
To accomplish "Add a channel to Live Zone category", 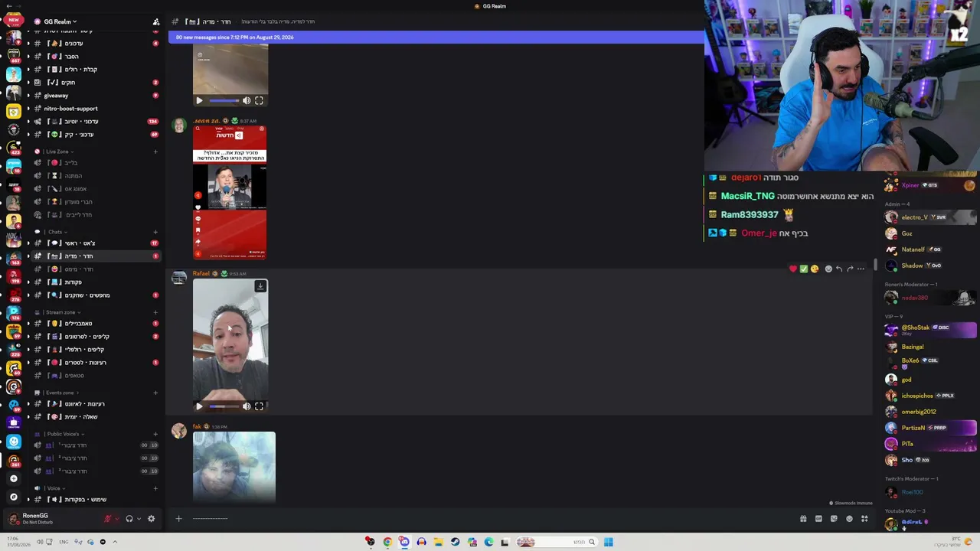I will [x=155, y=152].
